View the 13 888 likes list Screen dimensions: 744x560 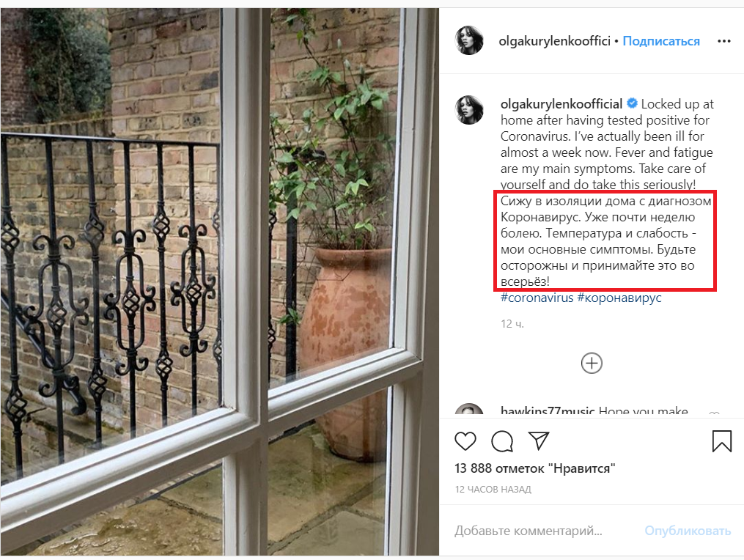[535, 468]
